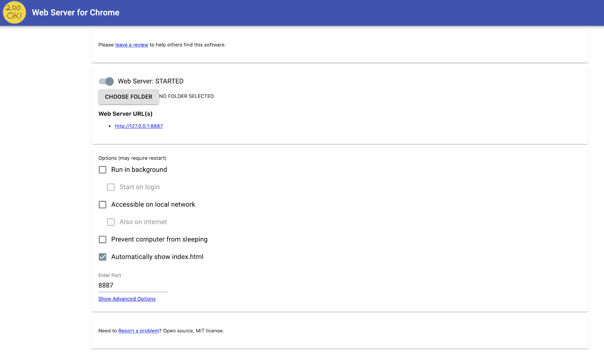Expand Show Advanced Options

(127, 299)
